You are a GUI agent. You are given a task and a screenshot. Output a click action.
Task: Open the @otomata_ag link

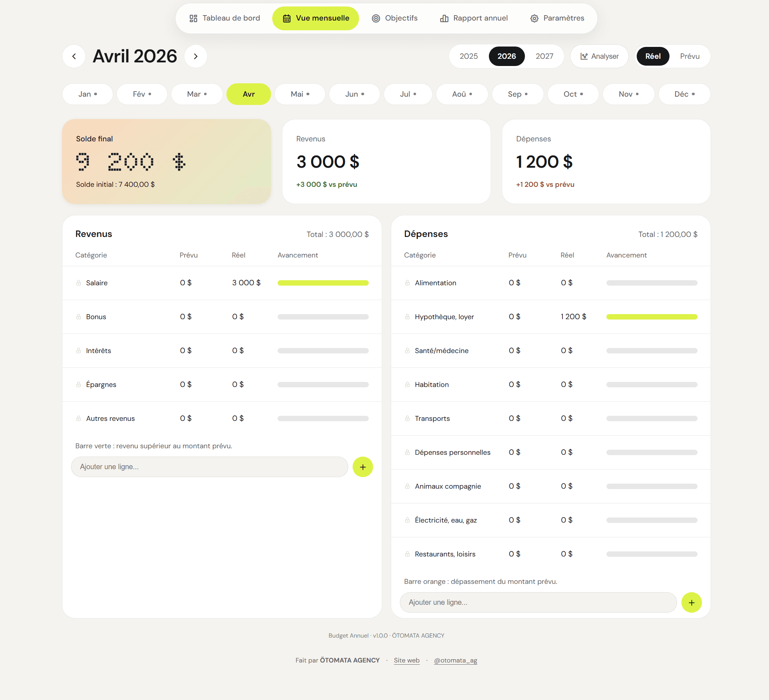tap(455, 660)
